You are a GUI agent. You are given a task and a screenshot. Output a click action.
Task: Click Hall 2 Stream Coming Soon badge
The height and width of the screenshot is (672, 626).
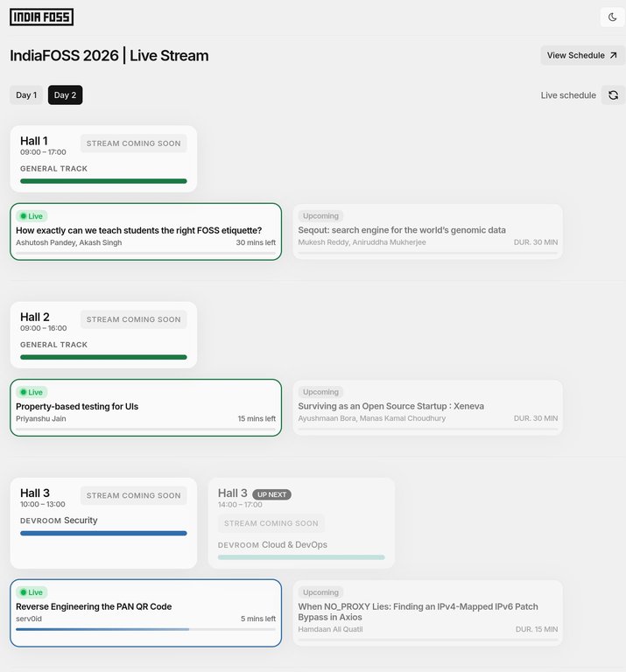(x=133, y=319)
